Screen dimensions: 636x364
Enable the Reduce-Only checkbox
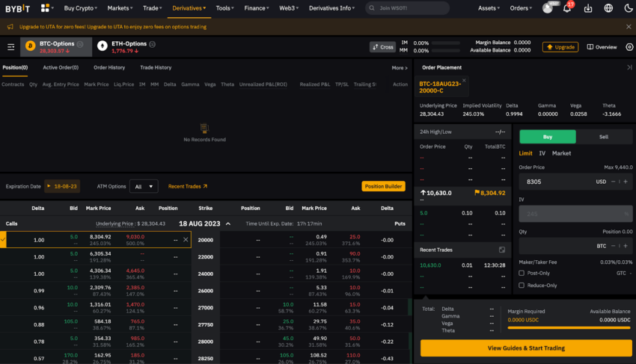522,286
